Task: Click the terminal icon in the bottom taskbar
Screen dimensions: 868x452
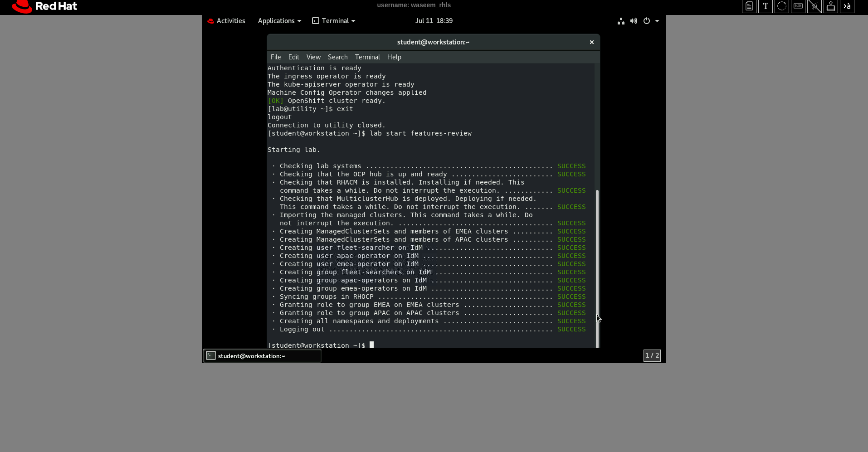Action: [211, 356]
